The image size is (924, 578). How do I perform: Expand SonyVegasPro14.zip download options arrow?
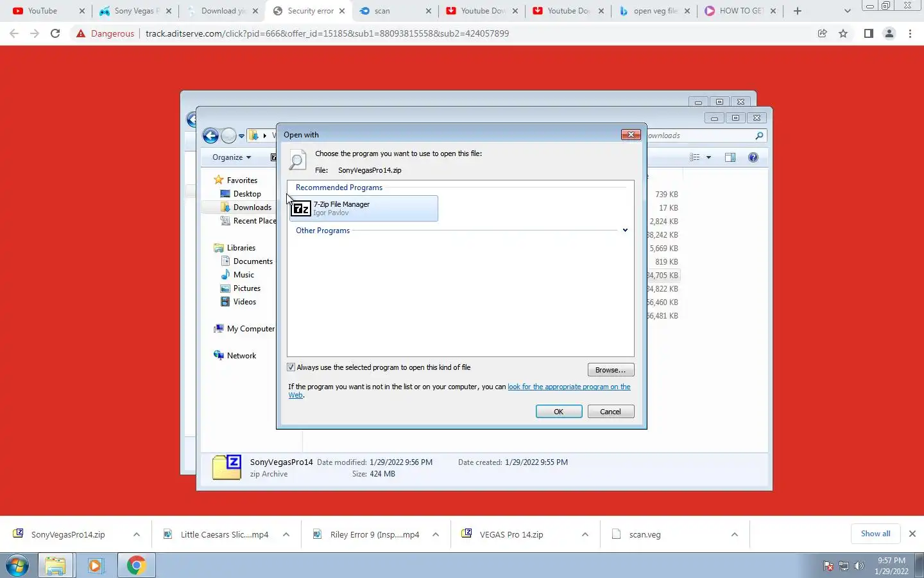pos(137,534)
